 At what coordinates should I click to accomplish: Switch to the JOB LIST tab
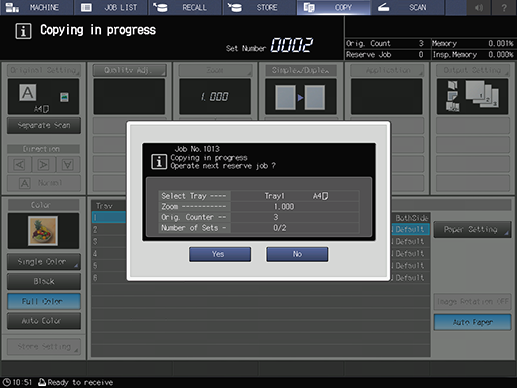111,7
